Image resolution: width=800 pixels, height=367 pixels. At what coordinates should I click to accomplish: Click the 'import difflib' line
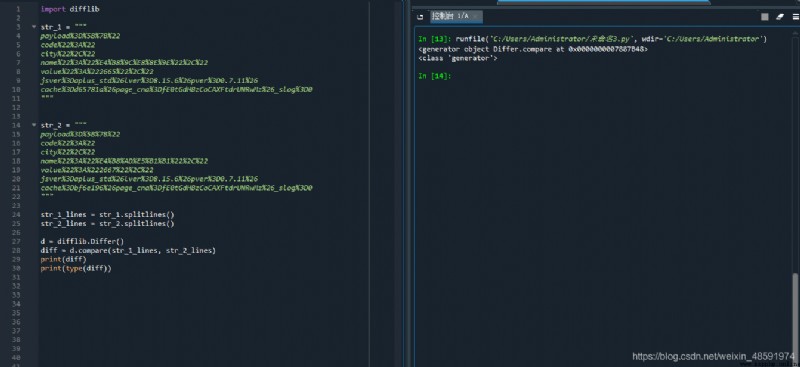click(x=70, y=9)
